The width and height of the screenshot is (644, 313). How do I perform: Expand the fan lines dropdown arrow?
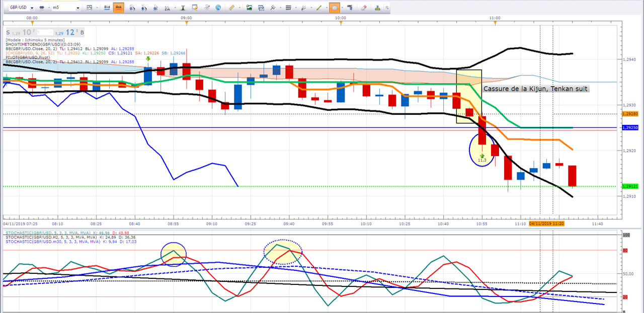pos(311,8)
